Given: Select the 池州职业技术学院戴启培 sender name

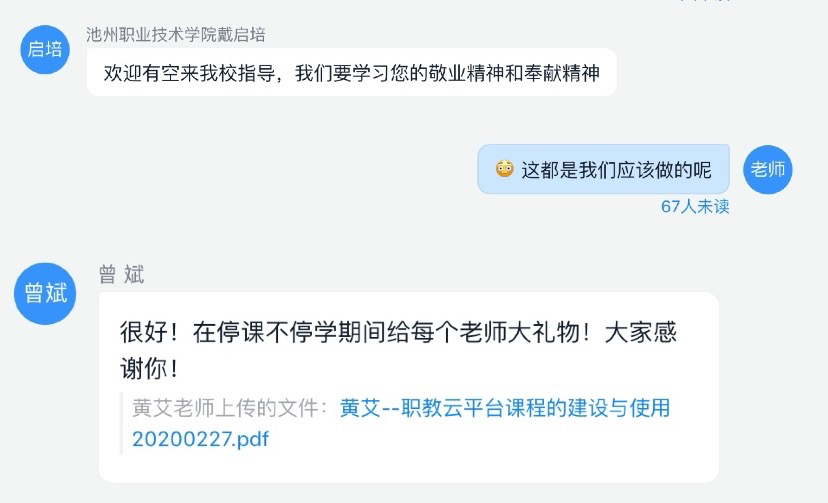Looking at the screenshot, I should 176,35.
